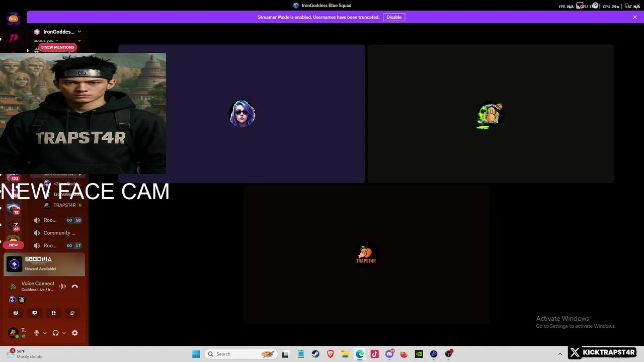644x362 pixels.
Task: Jump to 3 New Mentions
Action: click(x=57, y=47)
